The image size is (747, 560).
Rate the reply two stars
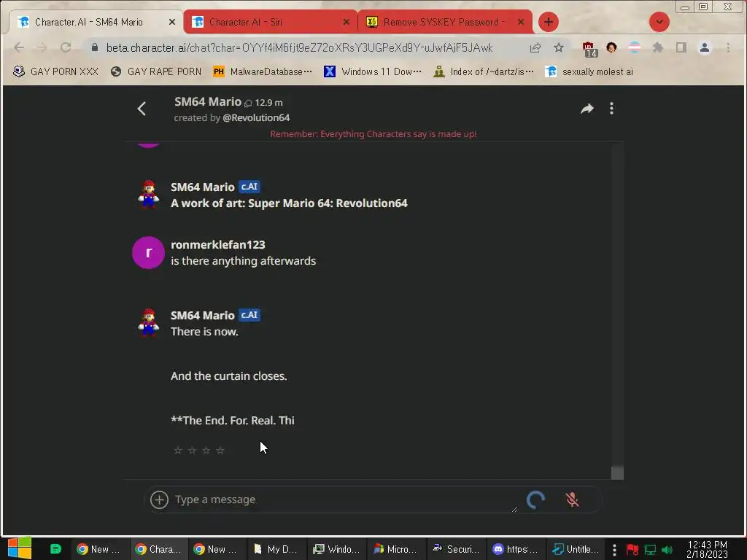pyautogui.click(x=192, y=450)
